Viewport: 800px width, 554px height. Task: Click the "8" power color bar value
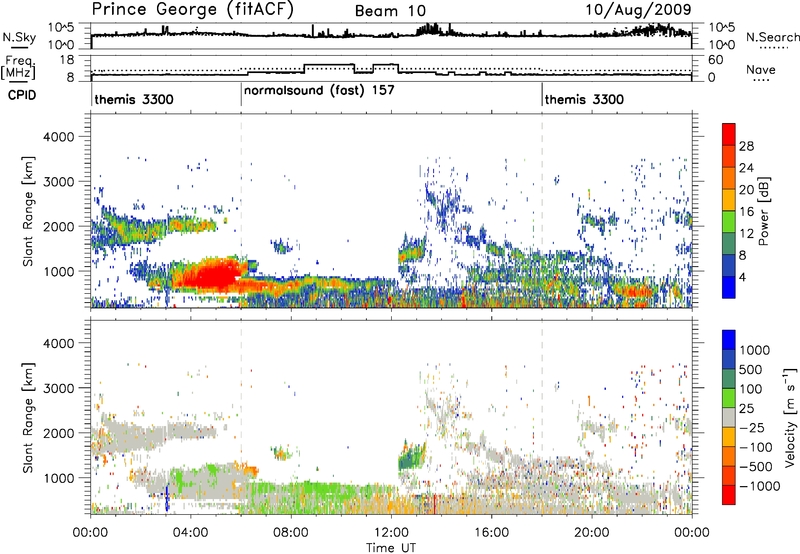(743, 256)
